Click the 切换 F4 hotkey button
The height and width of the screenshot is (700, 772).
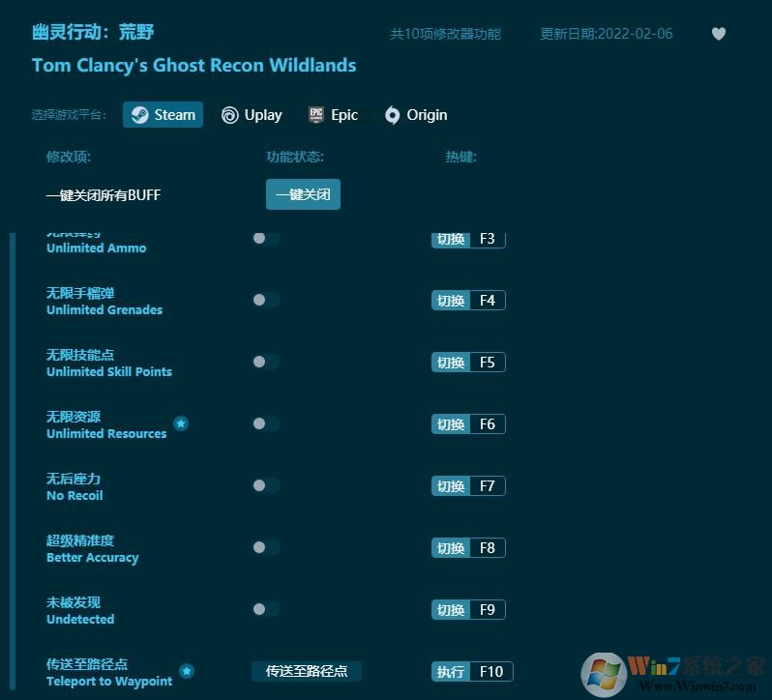click(x=468, y=301)
